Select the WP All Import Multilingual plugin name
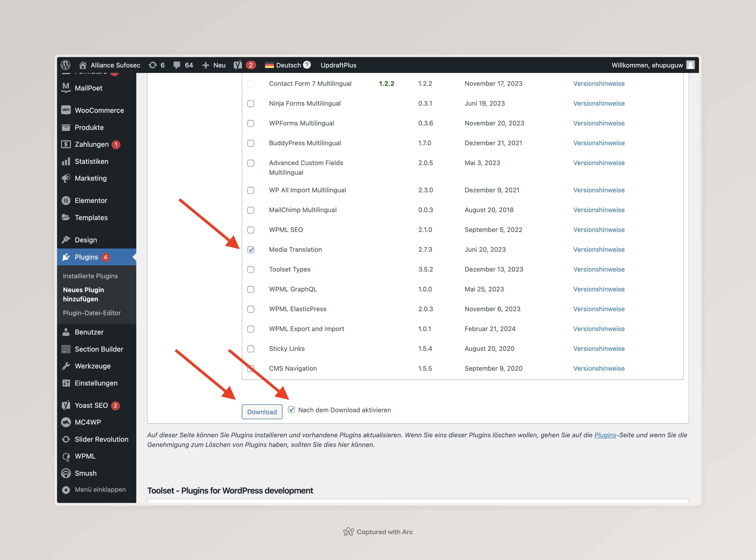Viewport: 756px width, 560px height. tap(307, 190)
